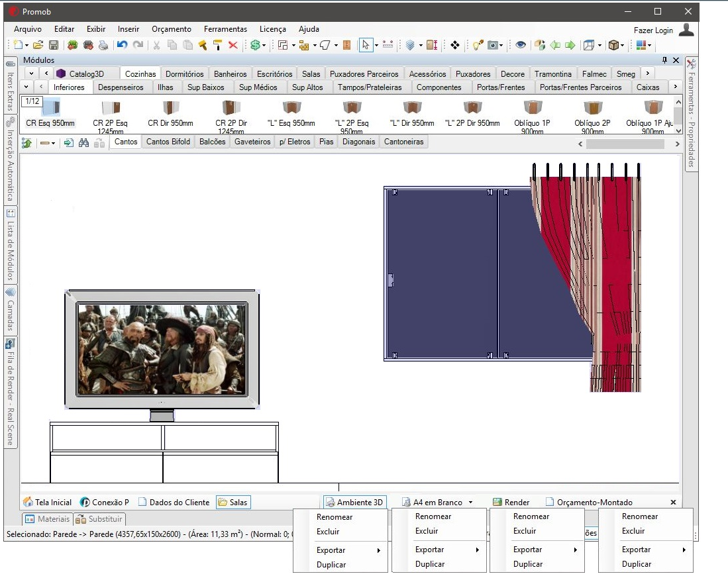
Task: Select the paint roller tool
Action: pos(217,45)
